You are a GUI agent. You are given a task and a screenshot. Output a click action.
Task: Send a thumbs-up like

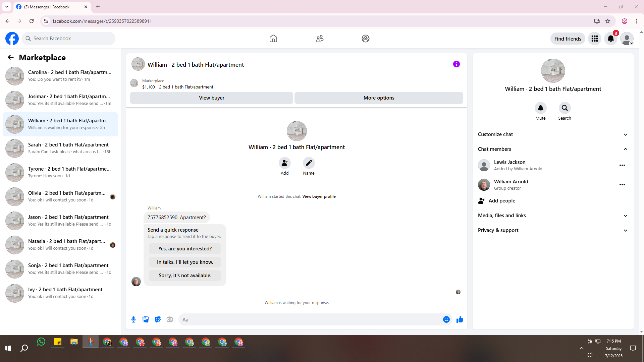[x=460, y=319]
